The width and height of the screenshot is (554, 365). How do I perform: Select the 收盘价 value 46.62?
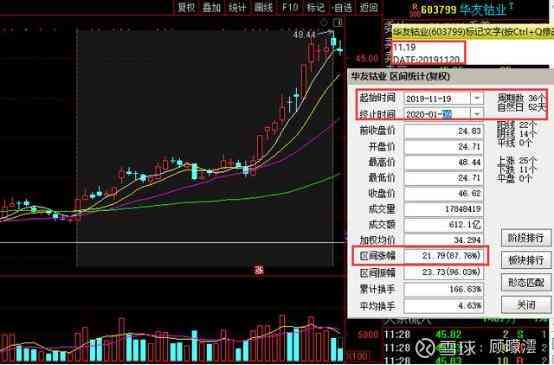click(x=443, y=193)
